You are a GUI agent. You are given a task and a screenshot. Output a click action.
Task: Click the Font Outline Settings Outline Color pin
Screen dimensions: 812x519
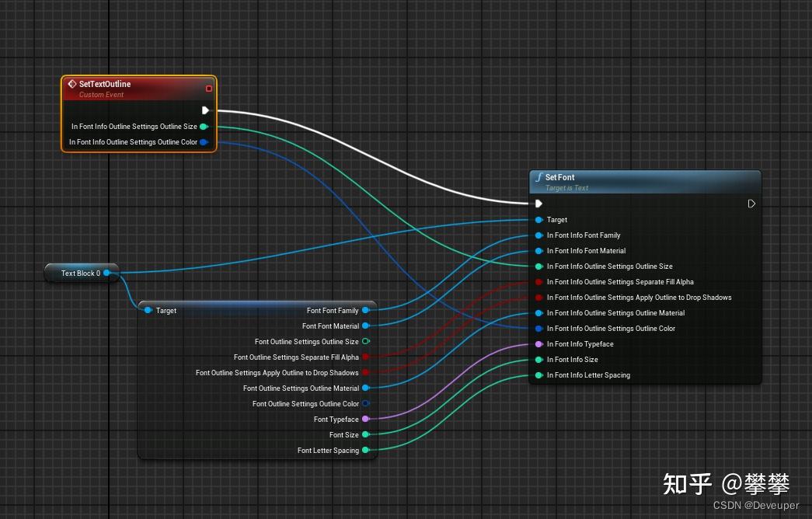coord(367,403)
